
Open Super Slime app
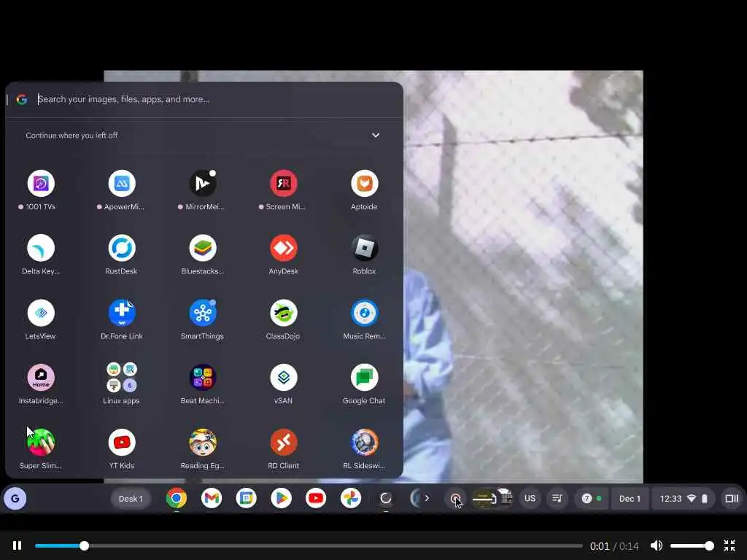[41, 443]
